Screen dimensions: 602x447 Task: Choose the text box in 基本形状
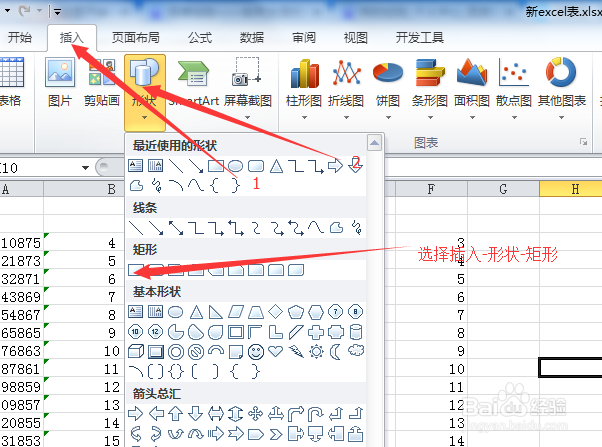pyautogui.click(x=136, y=312)
